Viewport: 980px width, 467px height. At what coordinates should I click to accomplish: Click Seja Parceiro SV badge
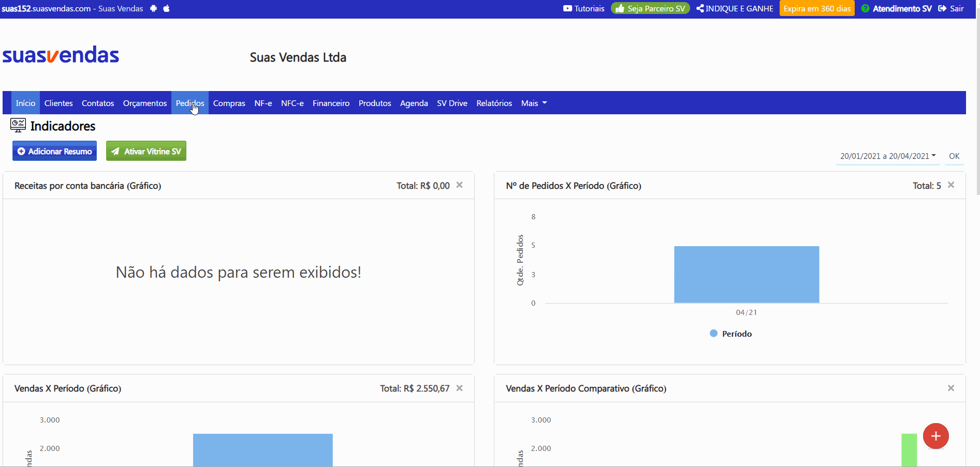pyautogui.click(x=650, y=9)
